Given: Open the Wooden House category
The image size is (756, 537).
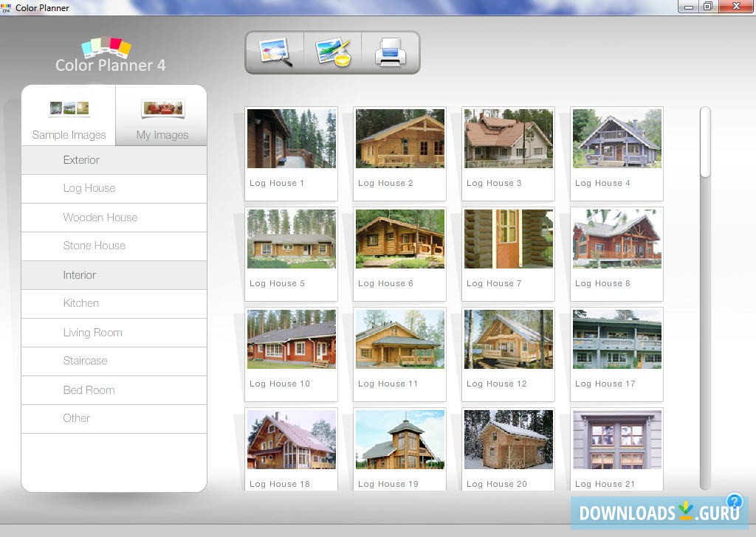Looking at the screenshot, I should (x=100, y=217).
